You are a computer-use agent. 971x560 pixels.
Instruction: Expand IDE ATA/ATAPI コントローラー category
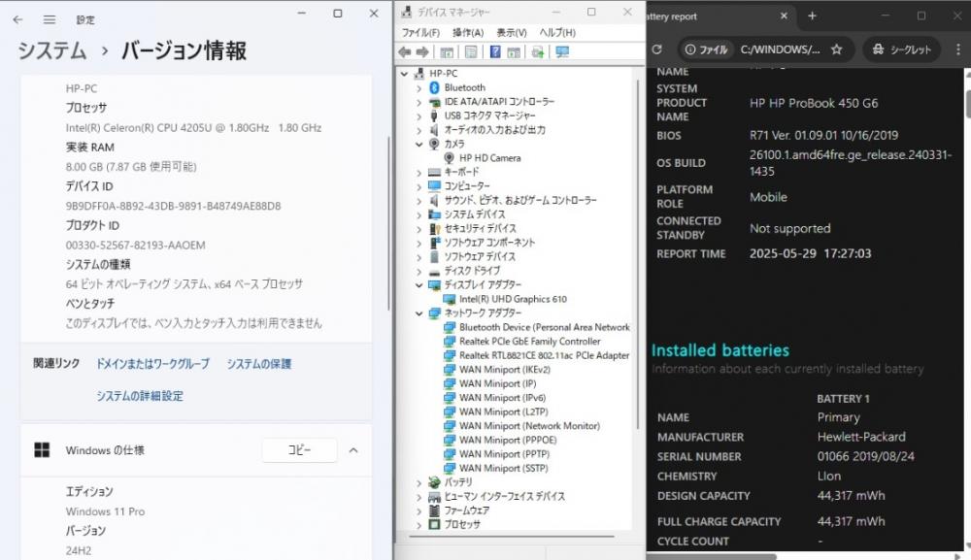(419, 102)
